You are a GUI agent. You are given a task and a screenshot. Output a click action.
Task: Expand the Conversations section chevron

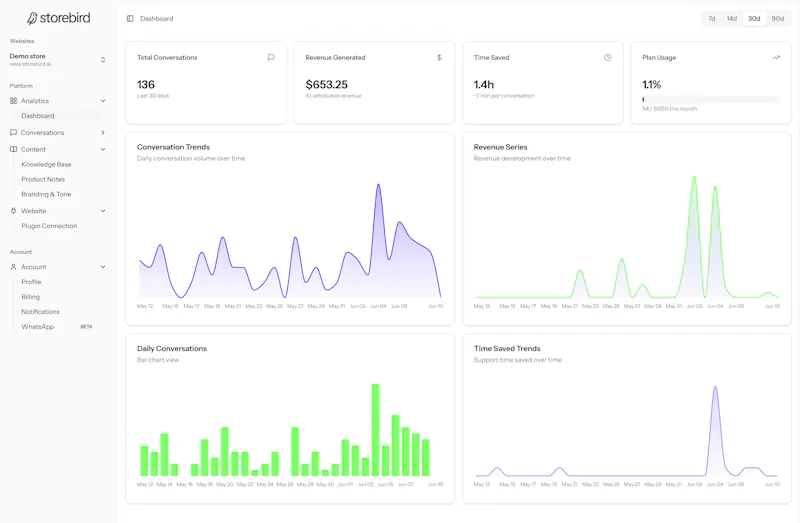103,133
